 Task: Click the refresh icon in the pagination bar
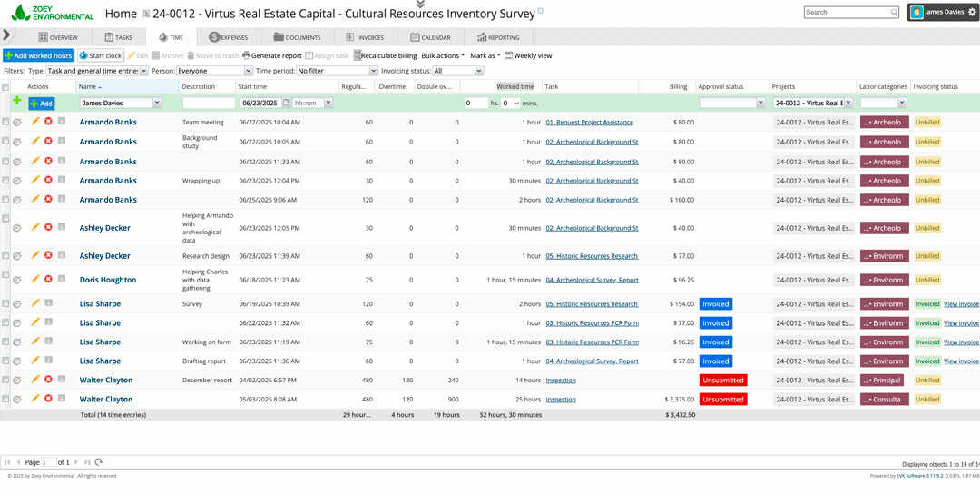pos(98,462)
